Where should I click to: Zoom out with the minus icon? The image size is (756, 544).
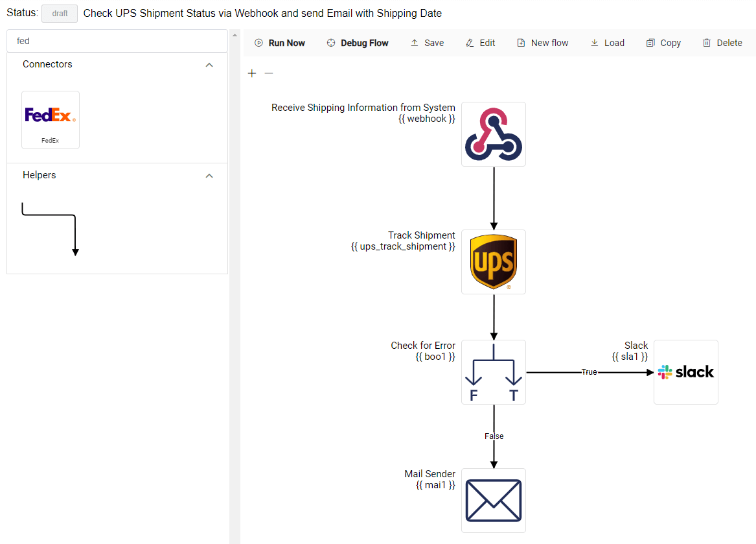269,73
